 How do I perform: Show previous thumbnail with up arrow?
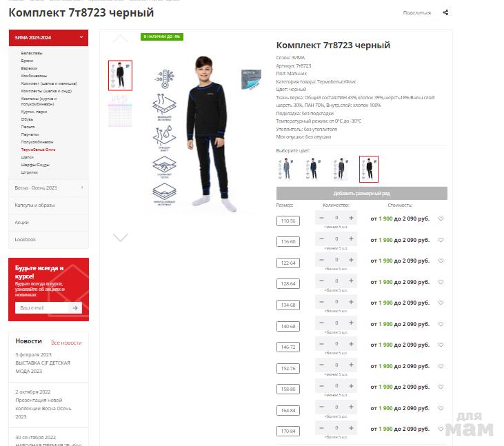tap(120, 39)
